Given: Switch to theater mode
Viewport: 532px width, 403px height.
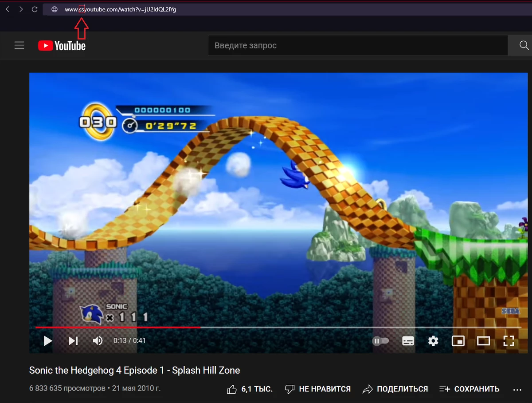Looking at the screenshot, I should (483, 341).
